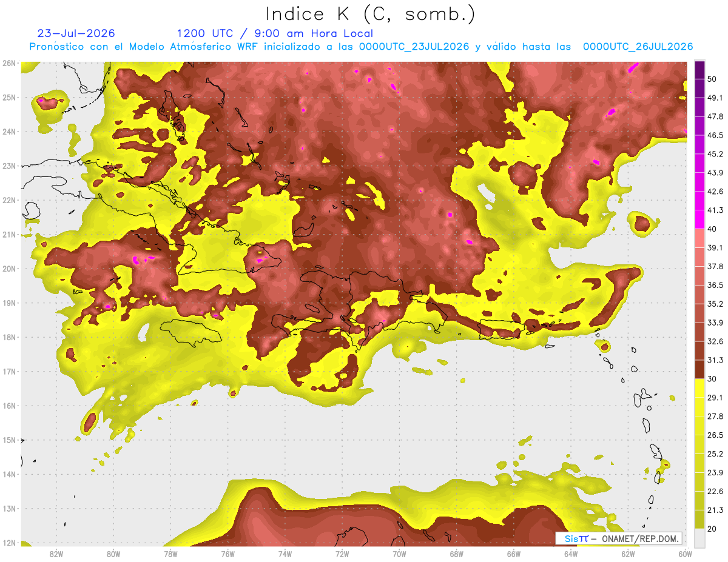The height and width of the screenshot is (562, 728).
Task: Click the "62W" longitude axis label
Action: pos(629,554)
